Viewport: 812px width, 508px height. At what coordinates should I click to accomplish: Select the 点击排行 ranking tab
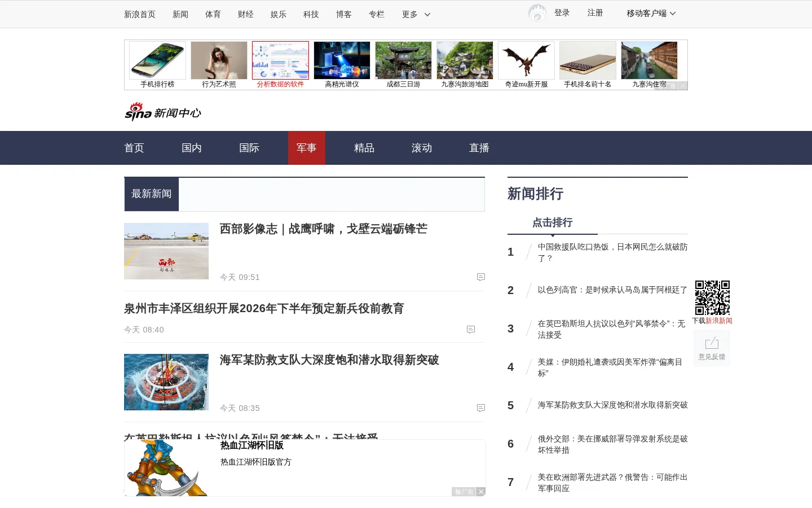click(x=553, y=222)
